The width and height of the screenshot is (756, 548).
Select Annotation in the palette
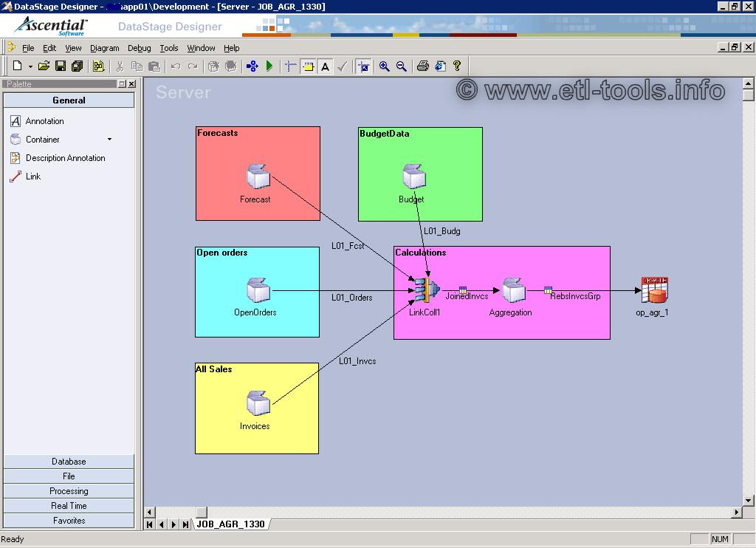pos(38,121)
